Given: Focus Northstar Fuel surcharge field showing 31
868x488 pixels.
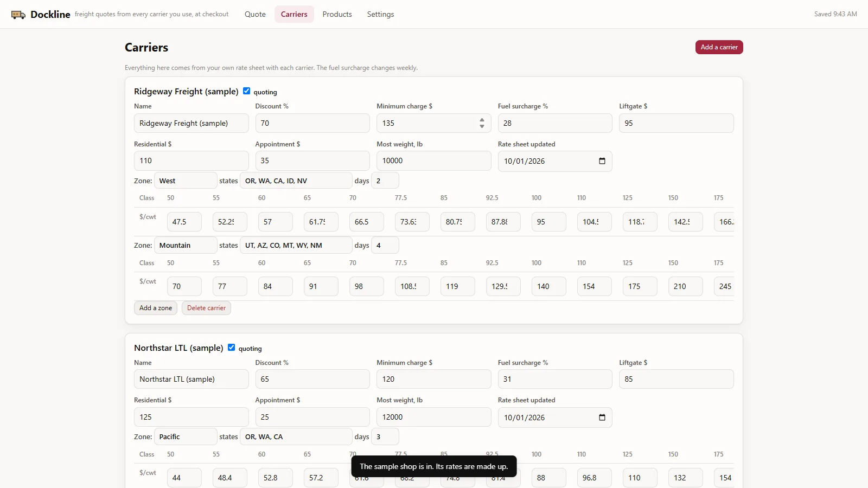Looking at the screenshot, I should pos(555,379).
